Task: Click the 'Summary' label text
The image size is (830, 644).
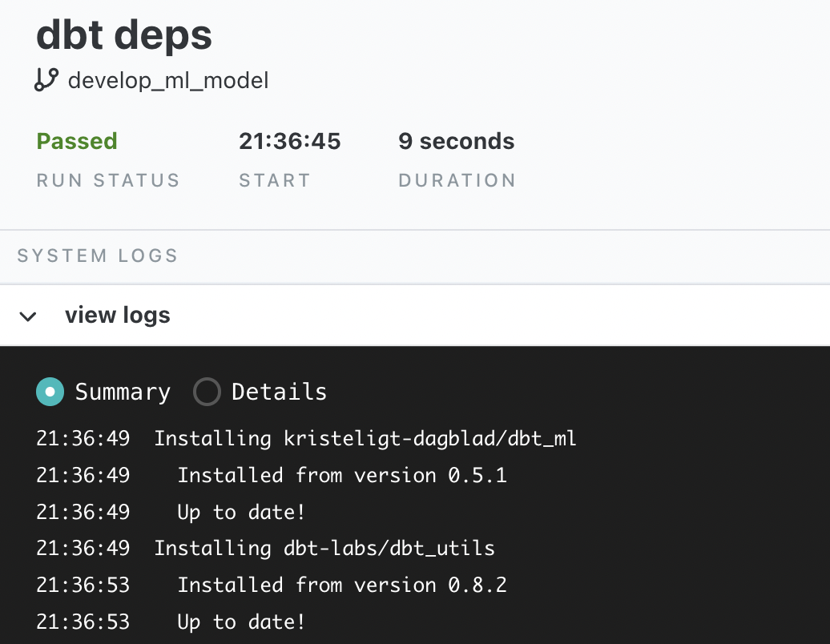Action: coord(123,392)
